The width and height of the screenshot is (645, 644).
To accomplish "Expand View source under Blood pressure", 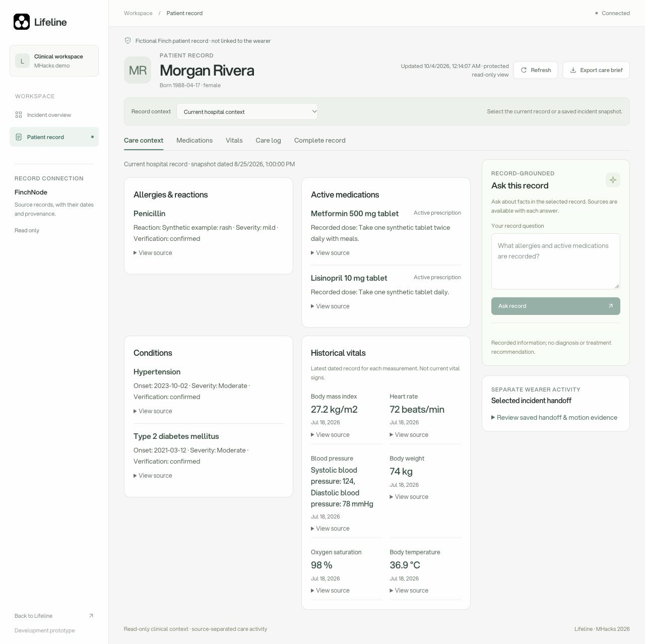I will pos(330,529).
